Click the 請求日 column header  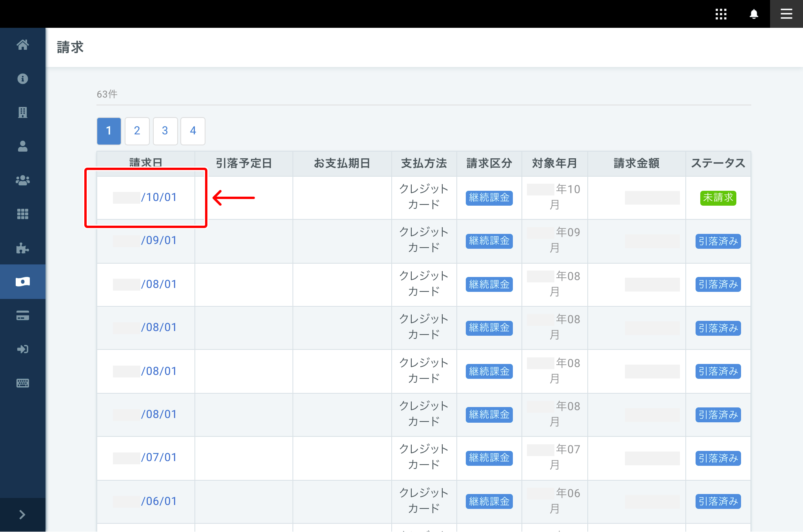(146, 163)
